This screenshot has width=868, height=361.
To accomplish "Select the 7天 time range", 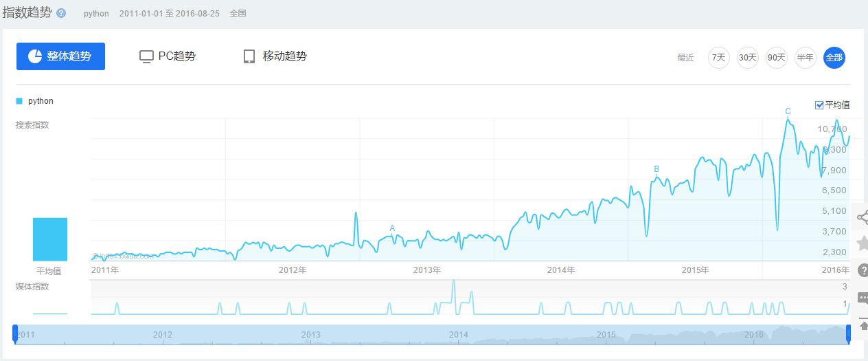I will (718, 58).
